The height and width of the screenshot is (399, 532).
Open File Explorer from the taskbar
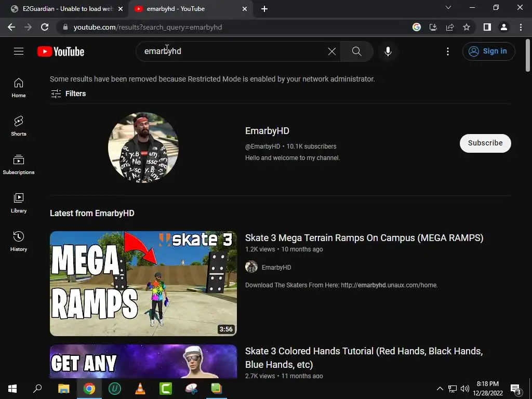pos(63,389)
